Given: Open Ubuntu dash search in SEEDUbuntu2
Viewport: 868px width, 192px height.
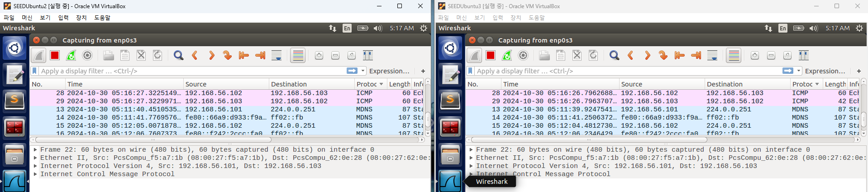Looking at the screenshot, I should click(14, 48).
